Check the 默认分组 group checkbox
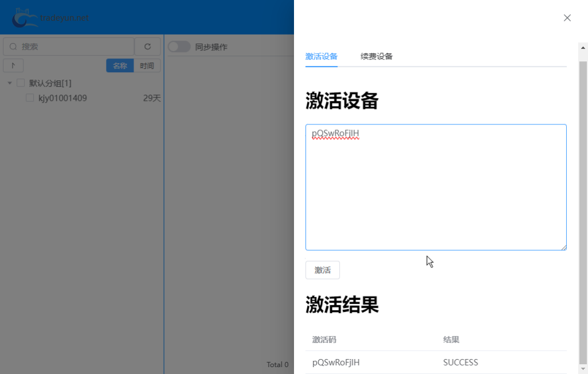The width and height of the screenshot is (588, 374). [x=21, y=83]
